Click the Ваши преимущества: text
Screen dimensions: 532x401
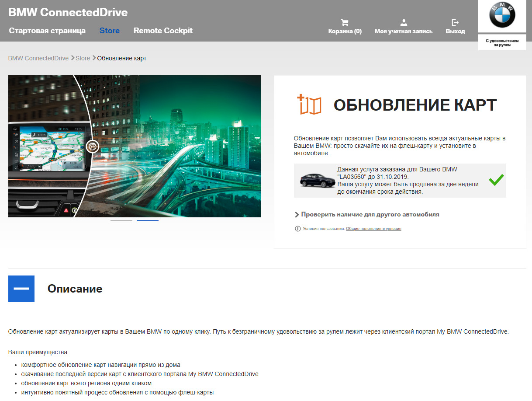coord(38,352)
